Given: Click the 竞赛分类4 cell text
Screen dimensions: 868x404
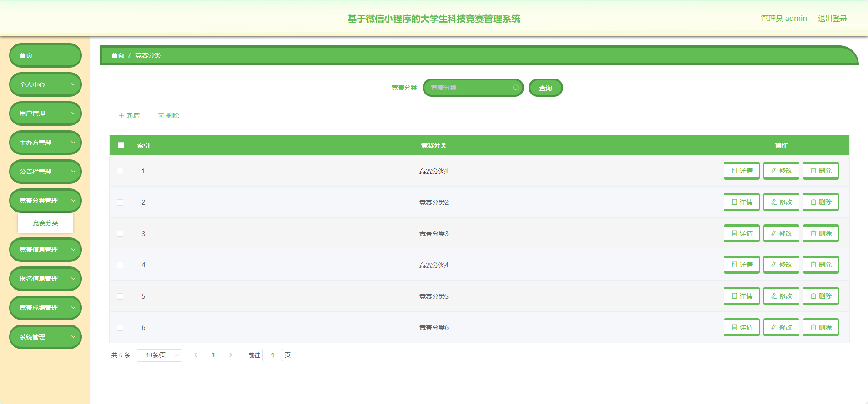Looking at the screenshot, I should click(x=434, y=265).
